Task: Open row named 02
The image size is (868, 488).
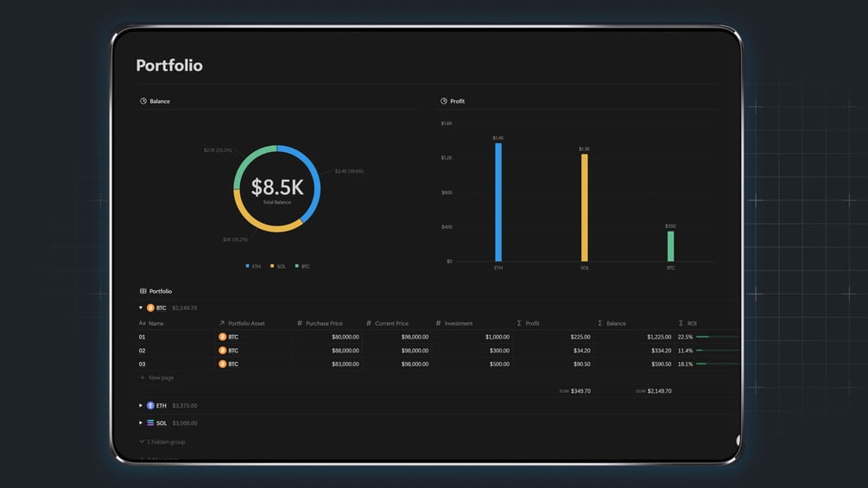Action: click(x=143, y=350)
